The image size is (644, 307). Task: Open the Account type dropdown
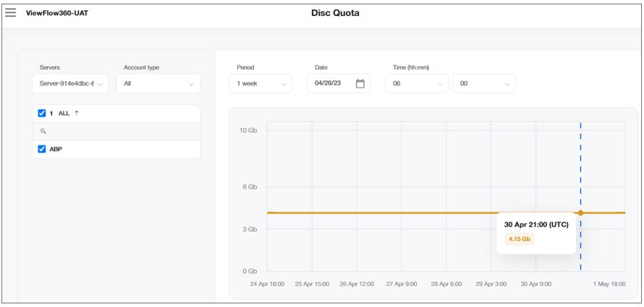pos(158,84)
